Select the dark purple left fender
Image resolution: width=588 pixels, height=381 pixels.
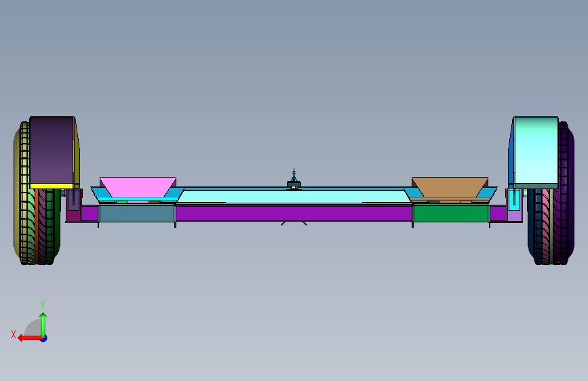point(52,150)
